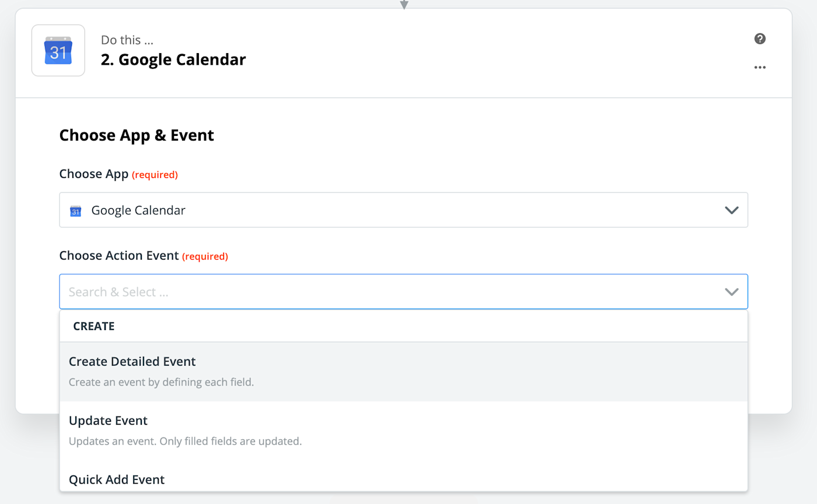817x504 pixels.
Task: Choose Quick Add Event option
Action: click(116, 480)
